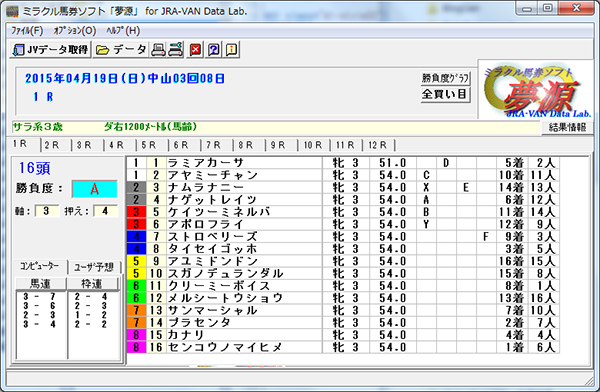Image resolution: width=600 pixels, height=392 pixels.
Task: Click the 勝負度グラフ button
Action: [x=445, y=78]
